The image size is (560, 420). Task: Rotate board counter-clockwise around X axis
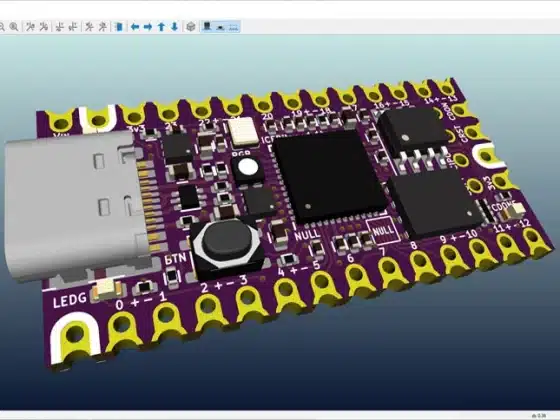click(x=44, y=27)
